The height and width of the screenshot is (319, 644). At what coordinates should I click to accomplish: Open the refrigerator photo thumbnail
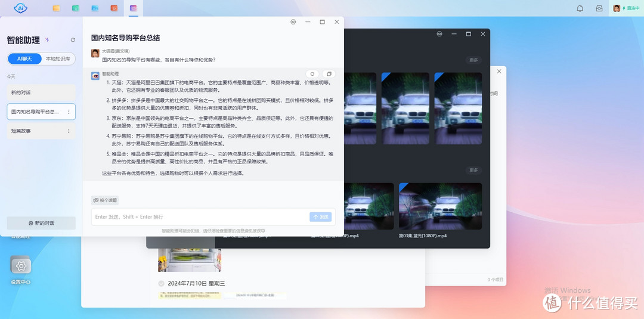190,261
